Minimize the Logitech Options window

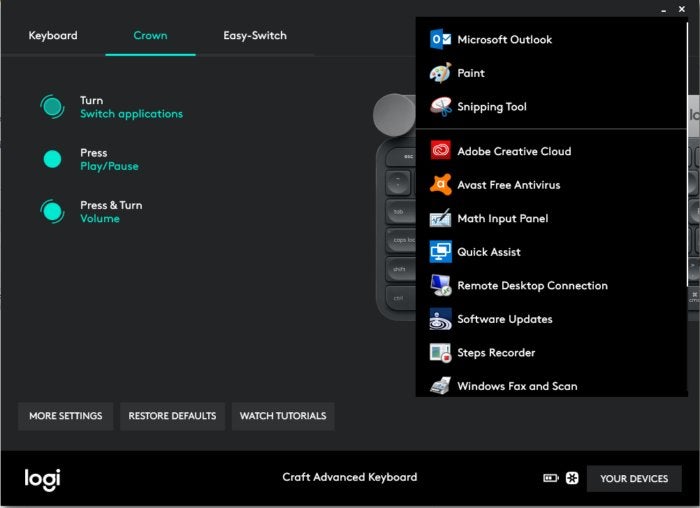pyautogui.click(x=664, y=9)
